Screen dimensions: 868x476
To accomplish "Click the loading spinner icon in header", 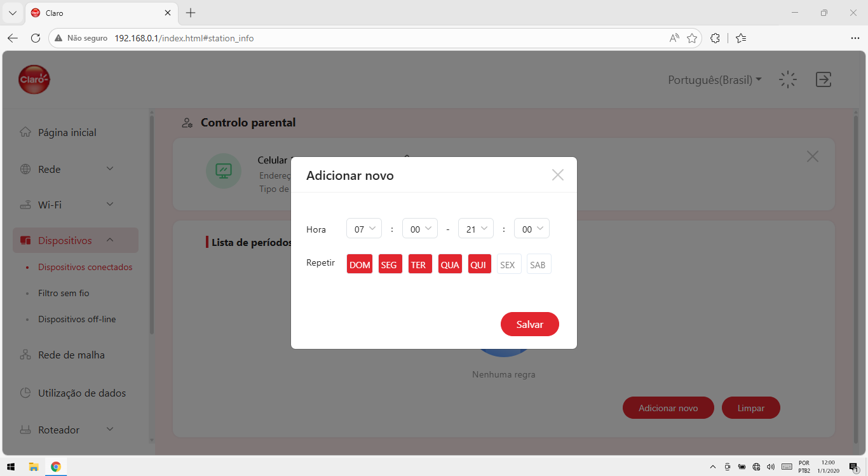I will [x=788, y=79].
